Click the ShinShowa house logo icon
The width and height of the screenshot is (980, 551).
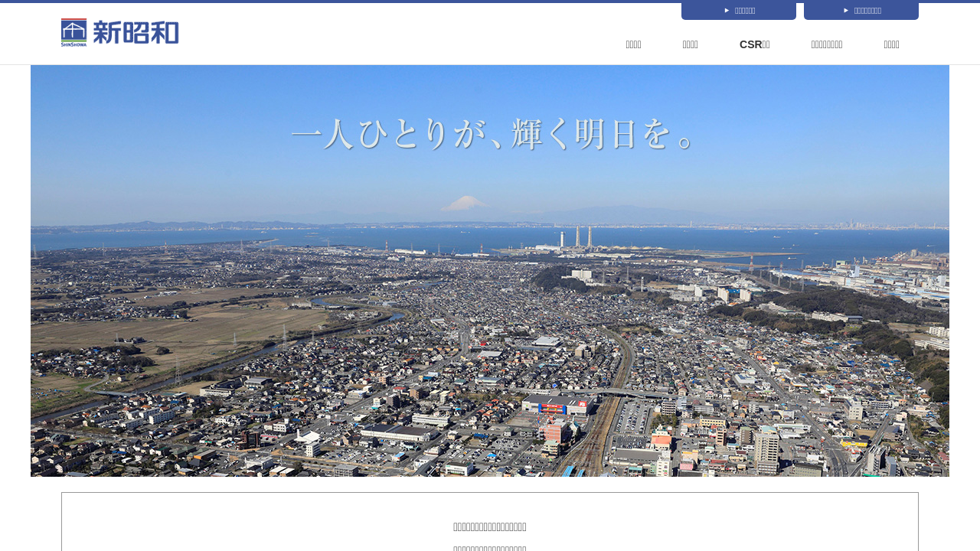(x=73, y=32)
